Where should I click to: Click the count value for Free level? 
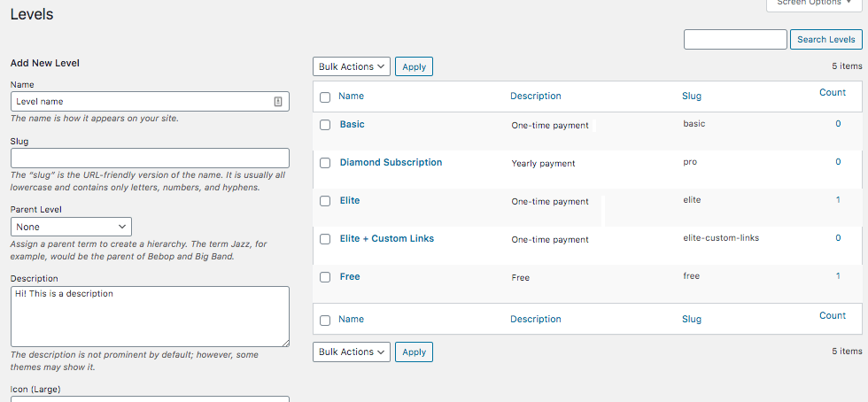point(838,276)
